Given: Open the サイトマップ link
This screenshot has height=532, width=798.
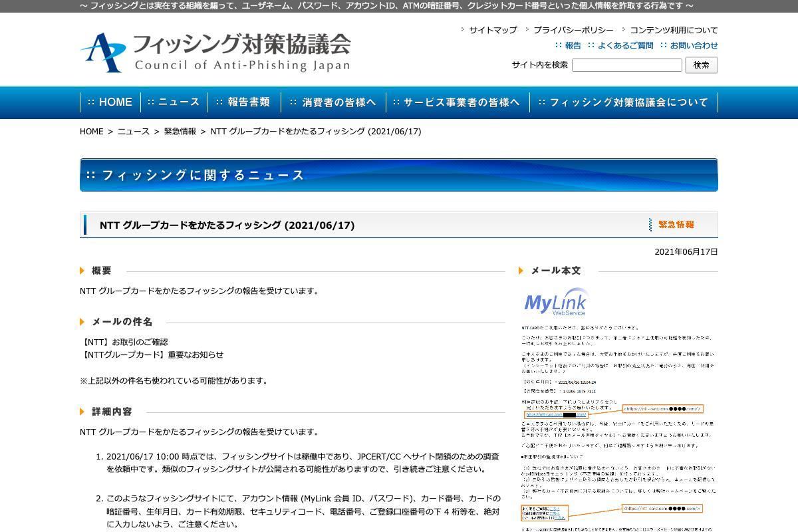Looking at the screenshot, I should 493,30.
